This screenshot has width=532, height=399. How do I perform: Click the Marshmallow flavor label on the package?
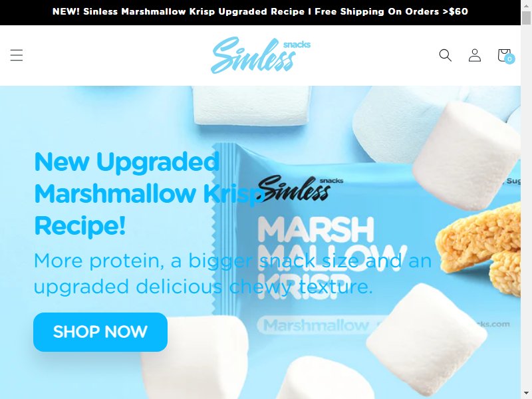coord(316,325)
